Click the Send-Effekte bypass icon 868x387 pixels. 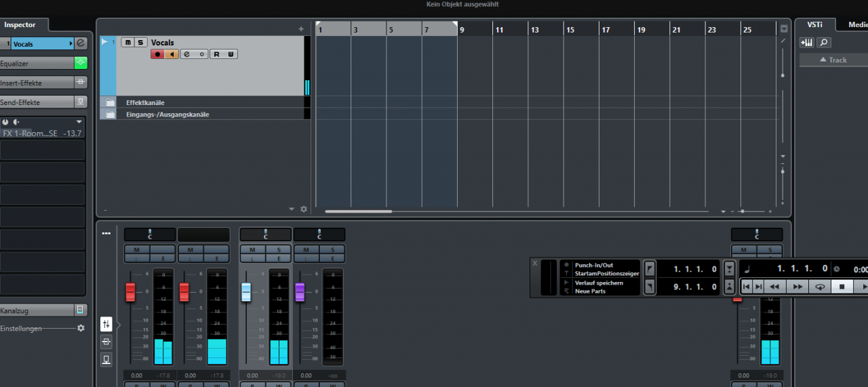pyautogui.click(x=81, y=102)
